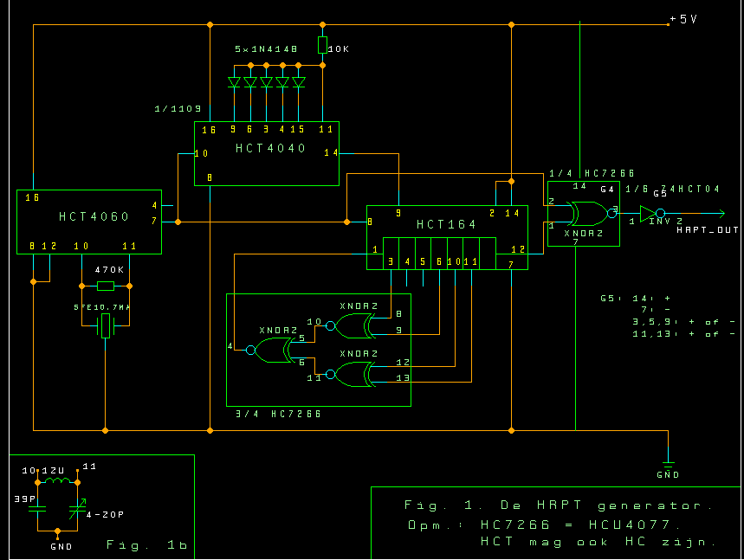The width and height of the screenshot is (744, 560).
Task: Click the INV Z inverter triangle
Action: 648,214
